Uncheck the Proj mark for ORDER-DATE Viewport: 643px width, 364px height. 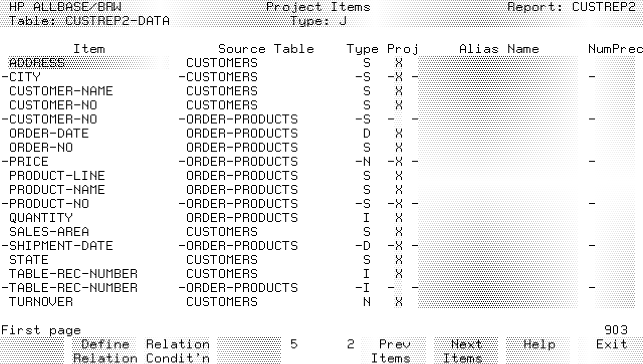398,134
